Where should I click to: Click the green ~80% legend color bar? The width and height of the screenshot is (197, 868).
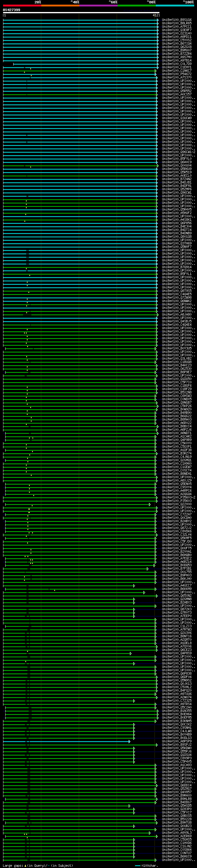click(136, 6)
